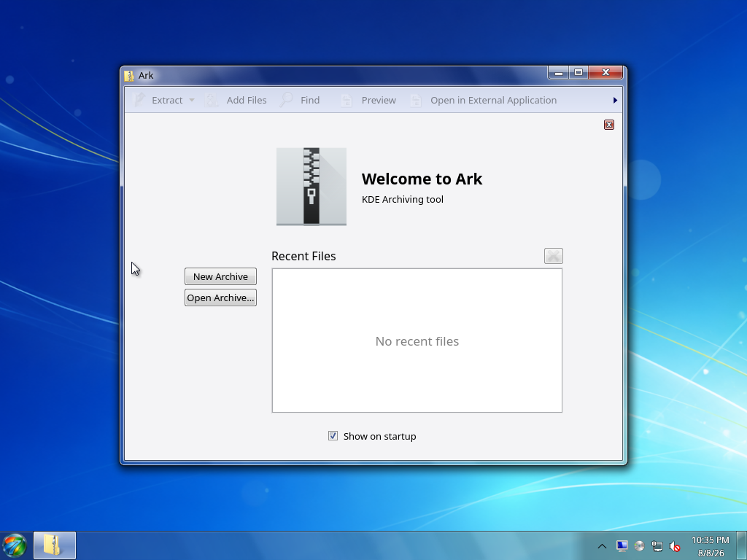This screenshot has height=560, width=747.
Task: Show hidden tray icons chevron
Action: coord(602,546)
